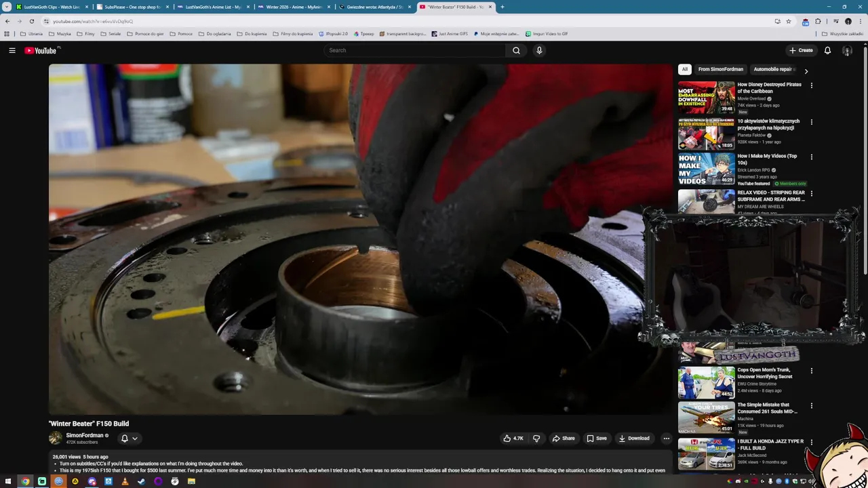The width and height of the screenshot is (868, 488).
Task: Click the search magnifier button
Action: pyautogui.click(x=516, y=50)
